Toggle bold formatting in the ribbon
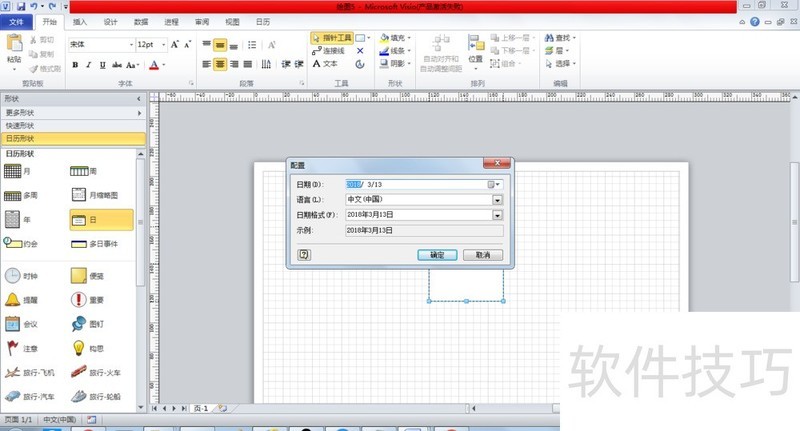The height and width of the screenshot is (431, 800). [x=74, y=66]
